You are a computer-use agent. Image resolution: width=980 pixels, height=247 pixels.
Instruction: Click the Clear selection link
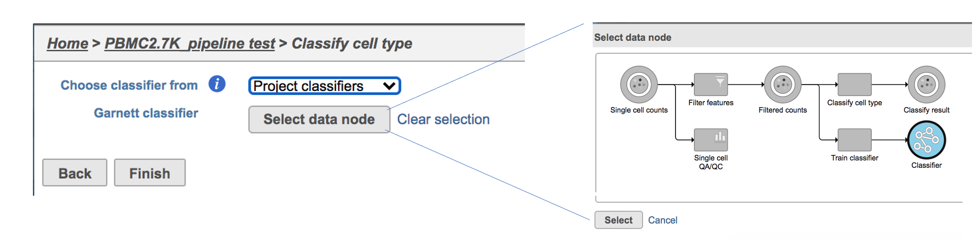pyautogui.click(x=443, y=120)
